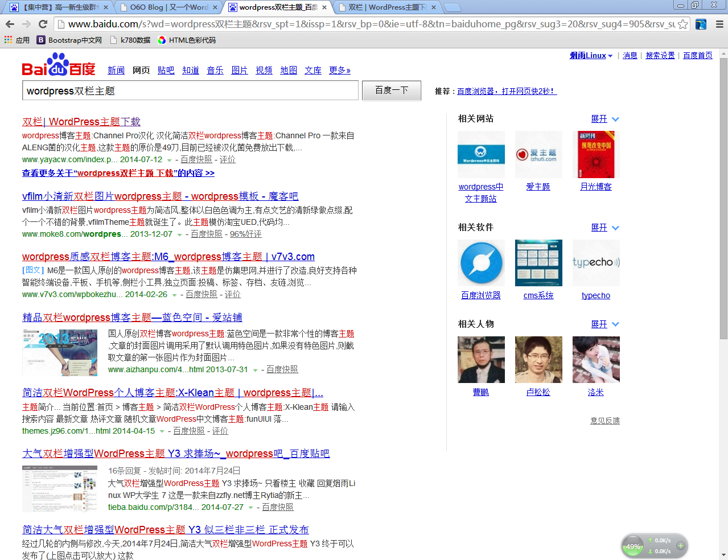
Task: Select the 图片 search category
Action: pyautogui.click(x=240, y=70)
